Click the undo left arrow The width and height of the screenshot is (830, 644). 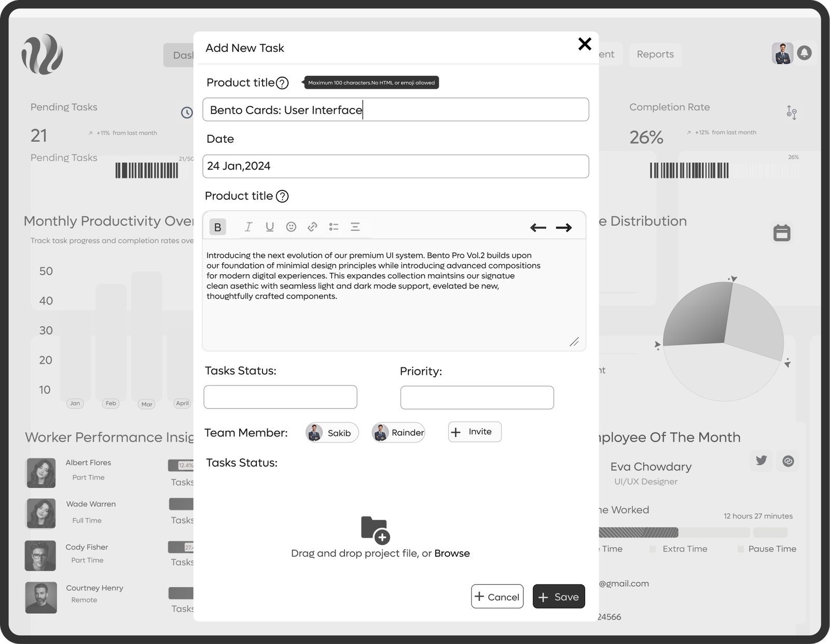tap(538, 228)
